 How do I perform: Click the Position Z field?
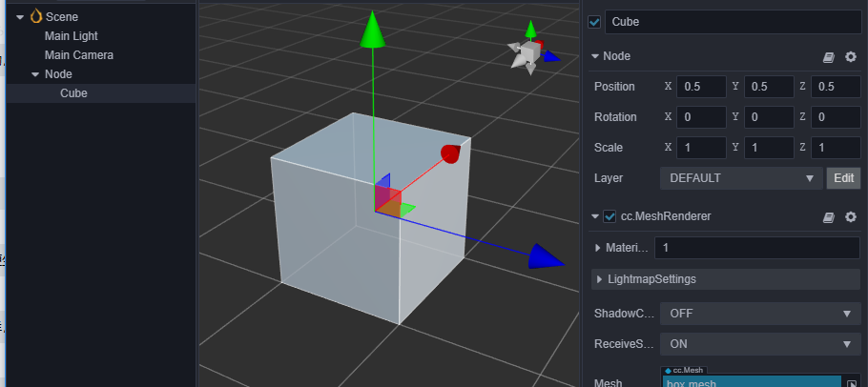836,87
